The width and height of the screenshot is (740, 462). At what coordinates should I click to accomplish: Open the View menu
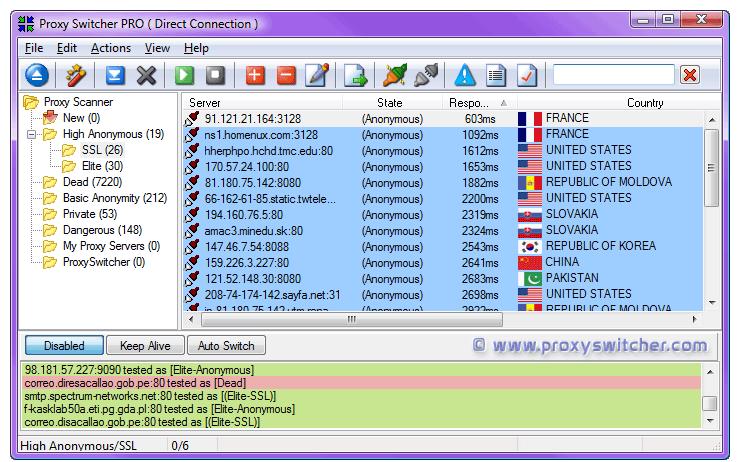157,48
